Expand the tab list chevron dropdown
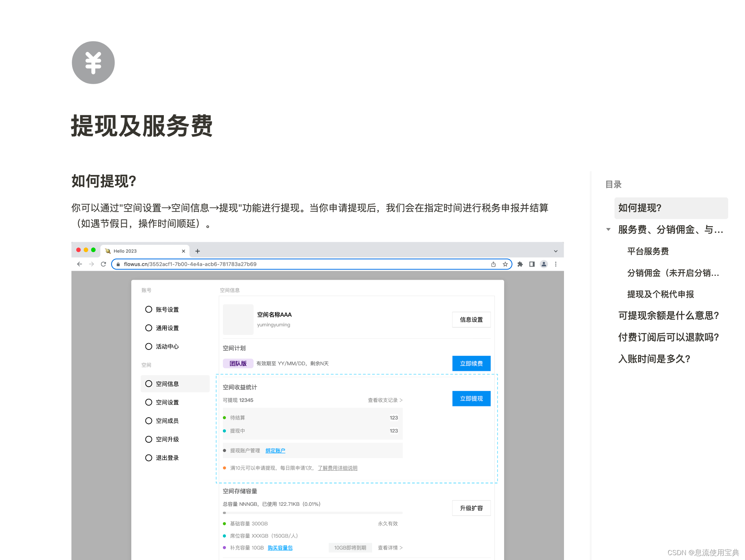Viewport: 745px width, 560px height. pos(555,251)
